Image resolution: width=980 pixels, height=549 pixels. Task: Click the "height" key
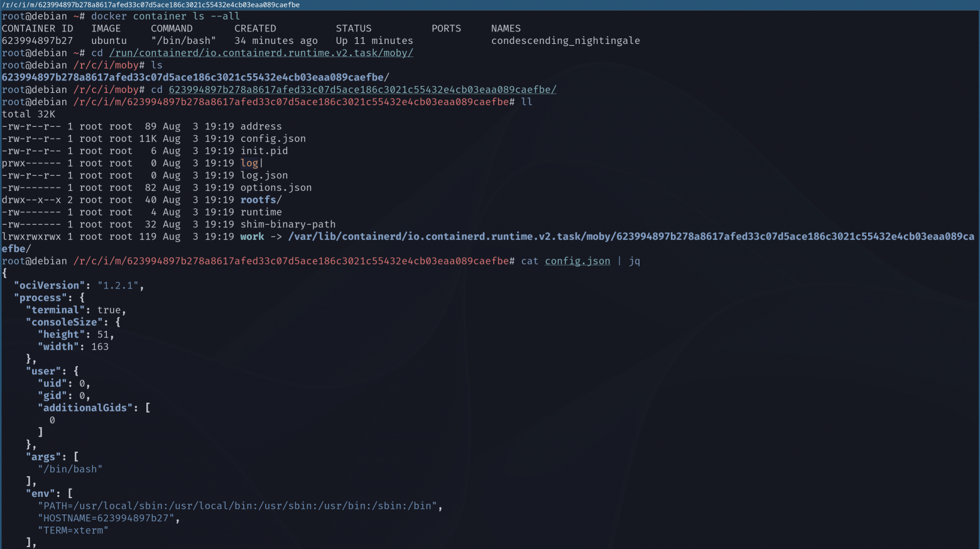61,335
